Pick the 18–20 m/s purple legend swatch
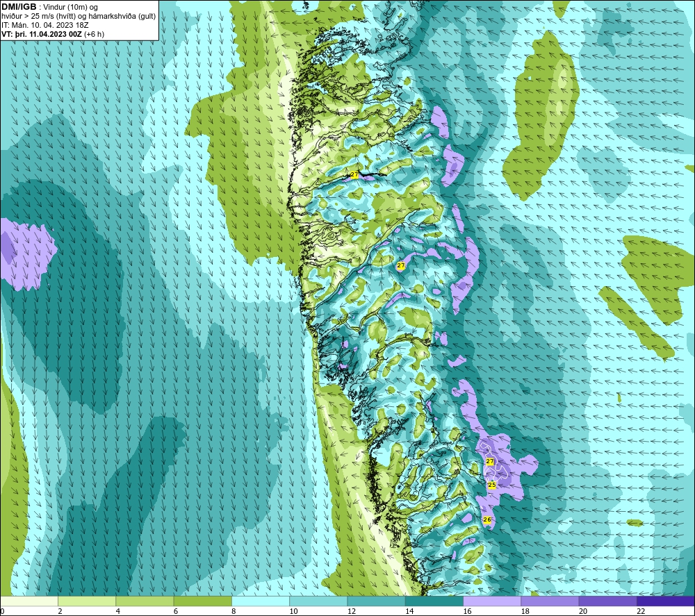Screen dimensions: 695x616 (550, 601)
